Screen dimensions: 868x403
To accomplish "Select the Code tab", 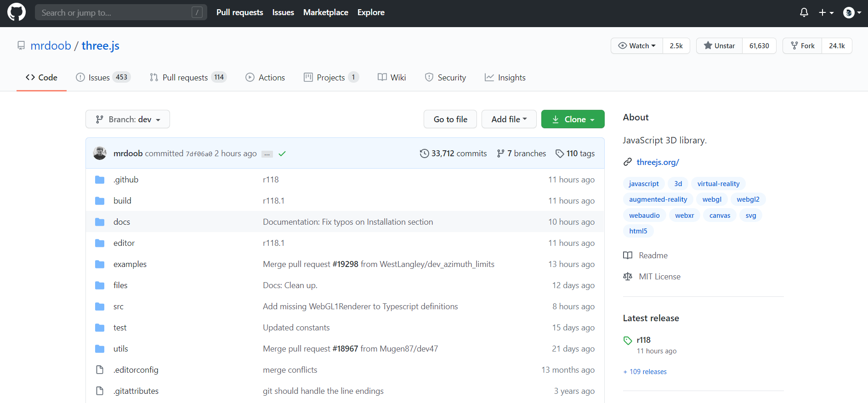I will (41, 77).
